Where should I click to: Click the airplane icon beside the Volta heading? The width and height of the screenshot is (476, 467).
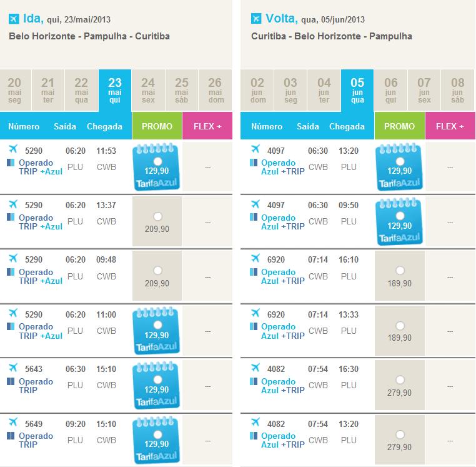tap(256, 19)
